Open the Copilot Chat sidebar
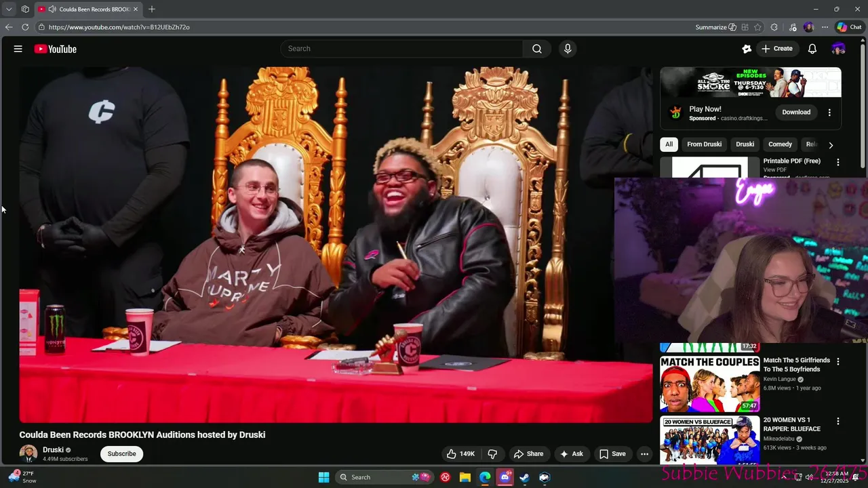This screenshot has height=488, width=868. 849,27
